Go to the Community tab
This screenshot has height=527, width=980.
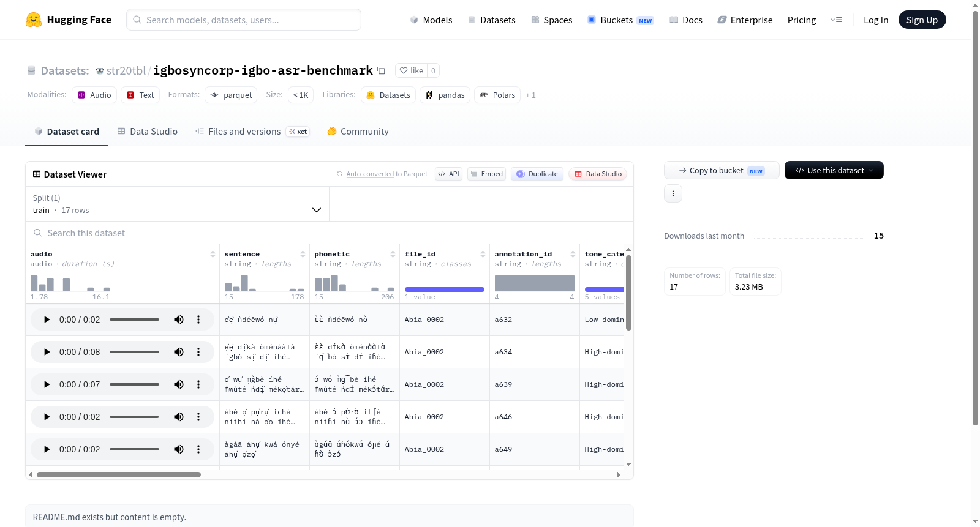(x=358, y=132)
